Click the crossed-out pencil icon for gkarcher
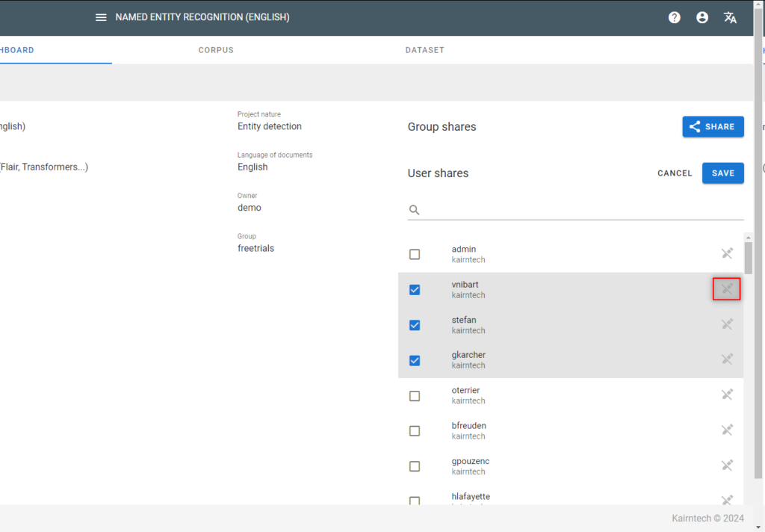 click(727, 359)
